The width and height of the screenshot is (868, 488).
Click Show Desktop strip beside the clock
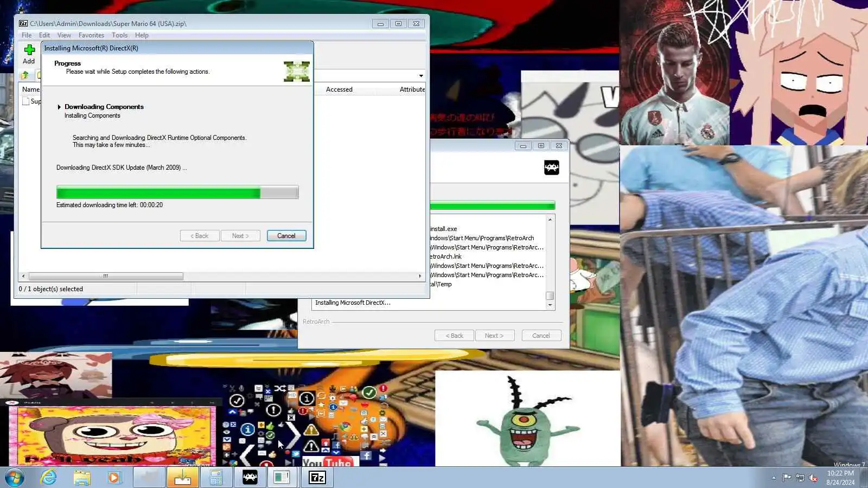coord(864,478)
